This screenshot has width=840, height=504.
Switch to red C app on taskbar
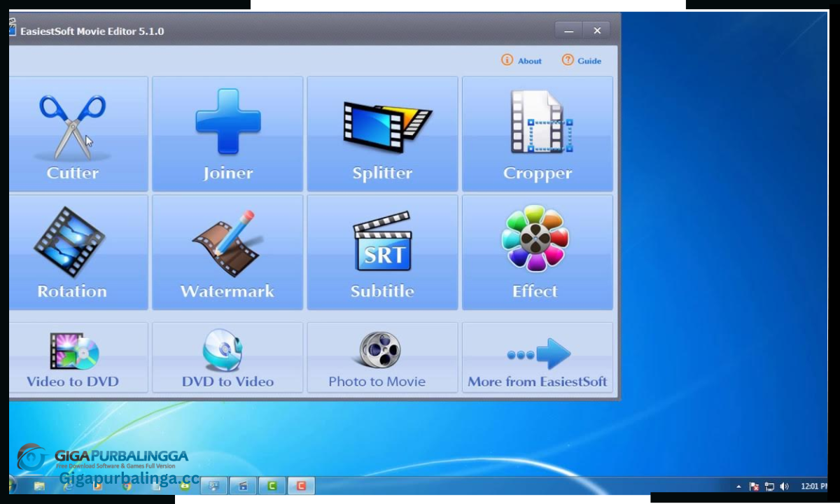301,486
